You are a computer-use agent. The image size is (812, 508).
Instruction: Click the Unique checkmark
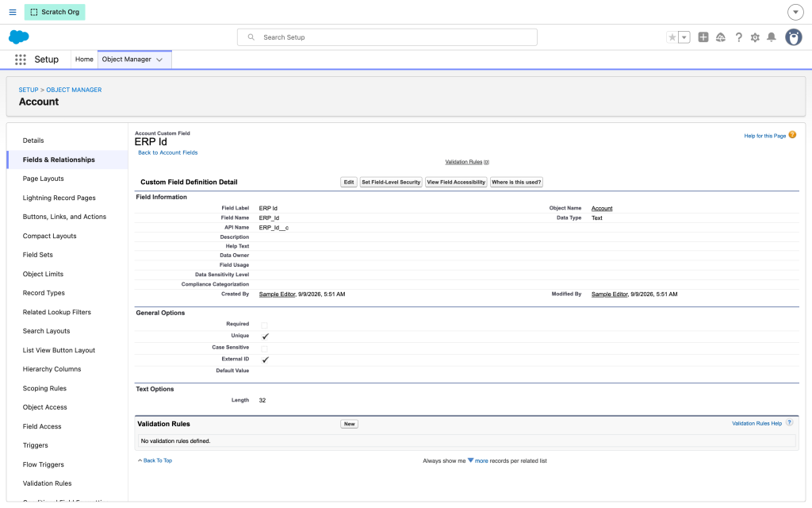point(265,336)
